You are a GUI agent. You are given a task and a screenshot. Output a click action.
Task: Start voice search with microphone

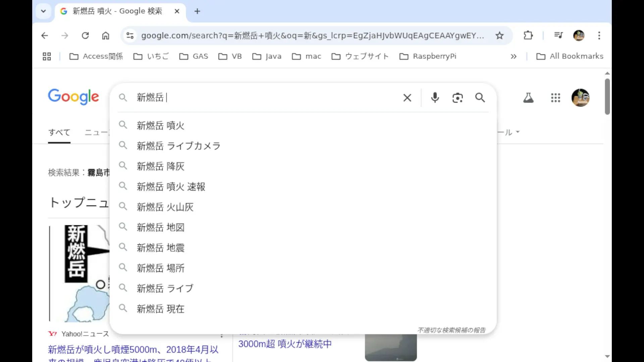pyautogui.click(x=435, y=98)
